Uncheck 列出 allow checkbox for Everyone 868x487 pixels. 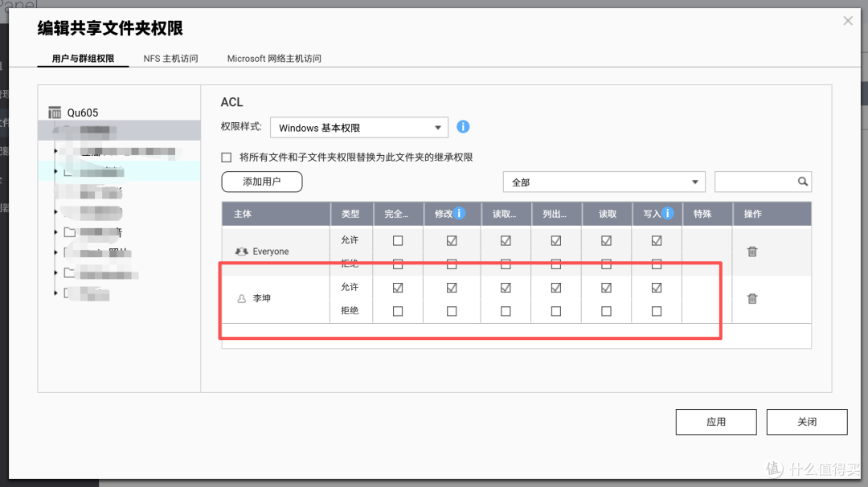[556, 241]
